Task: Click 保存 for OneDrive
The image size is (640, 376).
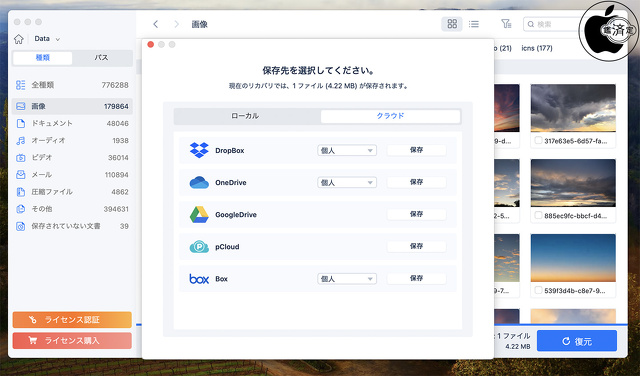Action: click(416, 182)
